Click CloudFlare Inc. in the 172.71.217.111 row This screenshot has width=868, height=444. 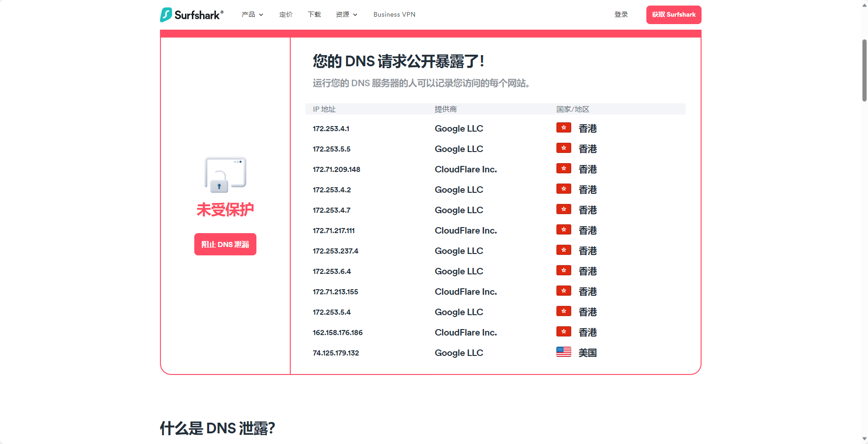[x=466, y=231]
